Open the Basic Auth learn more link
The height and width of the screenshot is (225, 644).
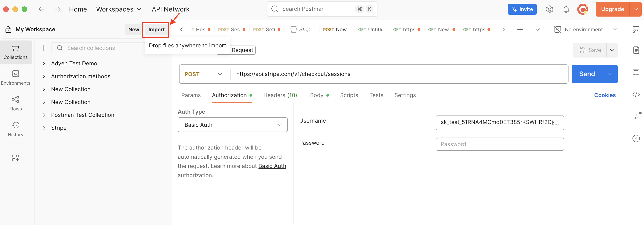tap(272, 166)
